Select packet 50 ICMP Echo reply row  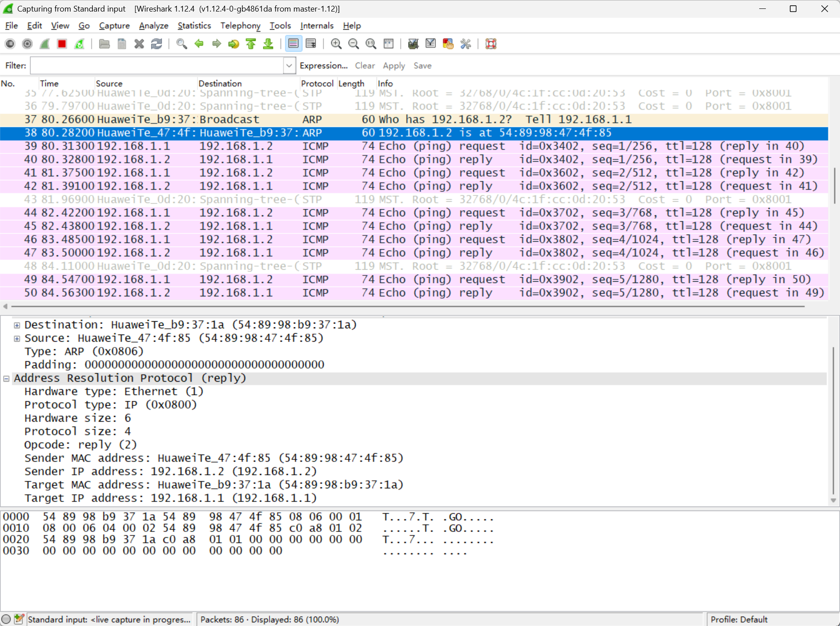[414, 293]
